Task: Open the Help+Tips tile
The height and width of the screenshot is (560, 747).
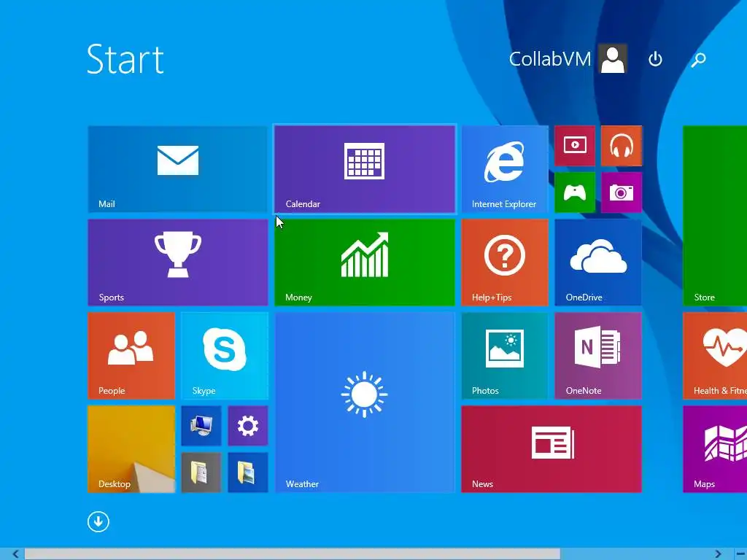Action: pos(505,262)
